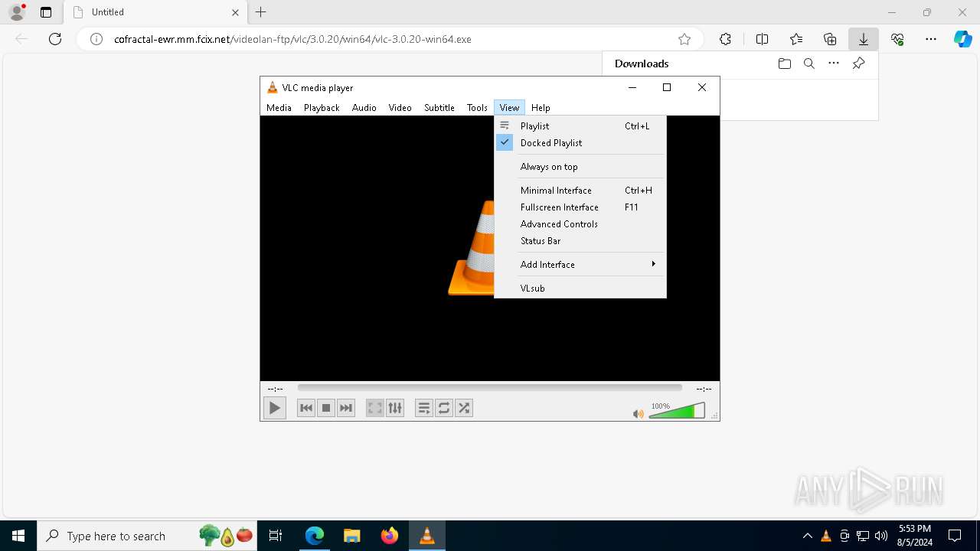Image resolution: width=980 pixels, height=551 pixels.
Task: Select the Untitled browser tab
Action: pos(155,12)
